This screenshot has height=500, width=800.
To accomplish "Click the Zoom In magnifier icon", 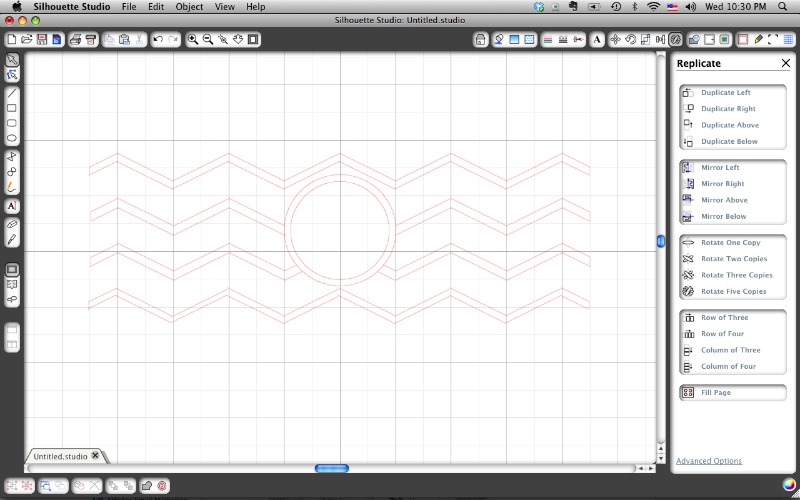I will (x=193, y=40).
